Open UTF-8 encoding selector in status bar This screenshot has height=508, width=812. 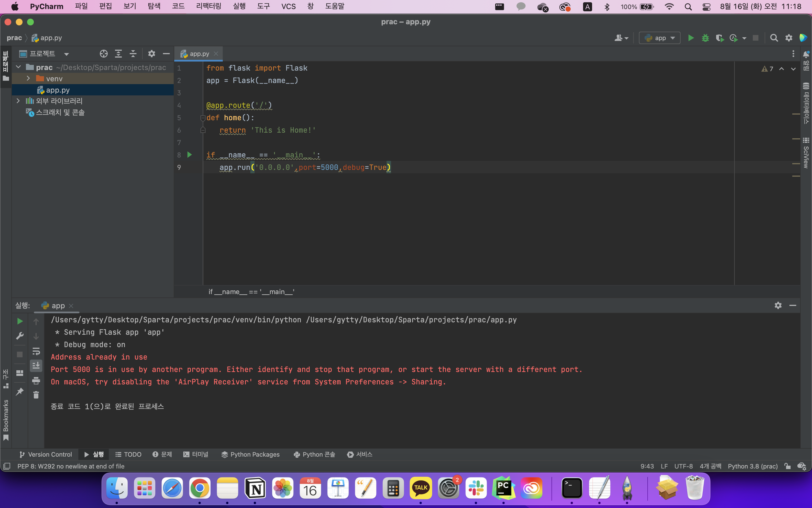coord(683,466)
